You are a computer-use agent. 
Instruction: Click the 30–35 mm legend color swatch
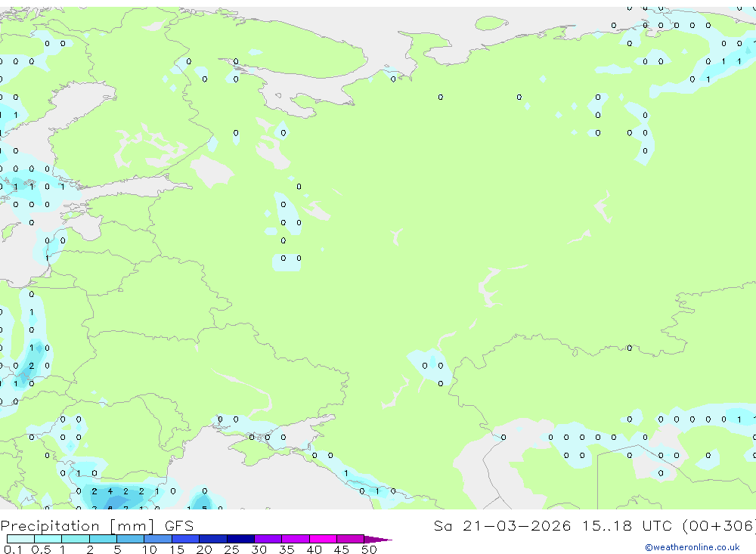(x=268, y=539)
